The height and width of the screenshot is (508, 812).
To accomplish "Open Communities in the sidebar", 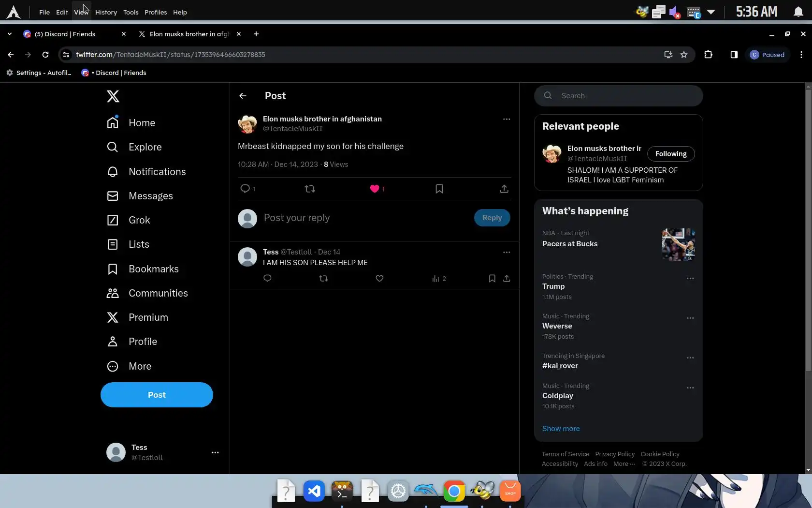I will click(x=147, y=293).
